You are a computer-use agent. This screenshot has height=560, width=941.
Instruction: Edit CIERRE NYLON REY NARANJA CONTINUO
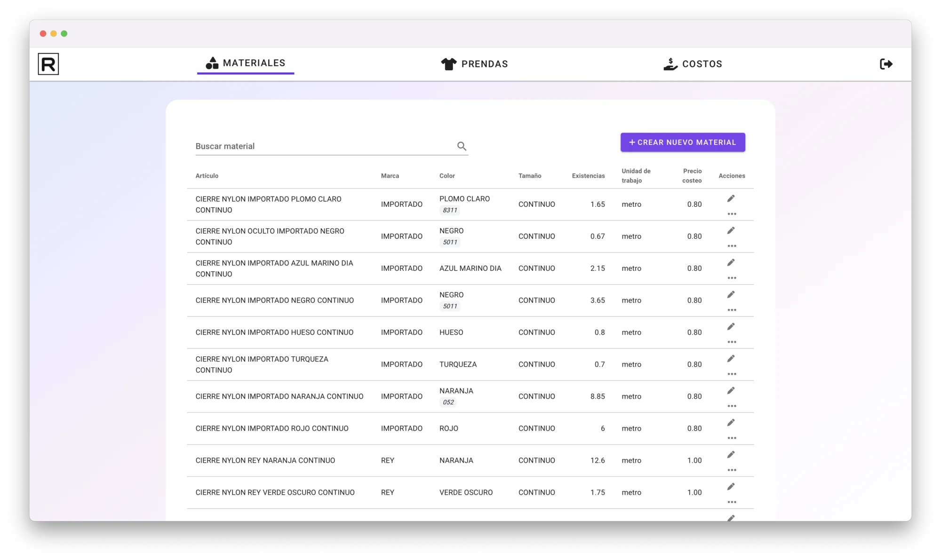tap(731, 454)
